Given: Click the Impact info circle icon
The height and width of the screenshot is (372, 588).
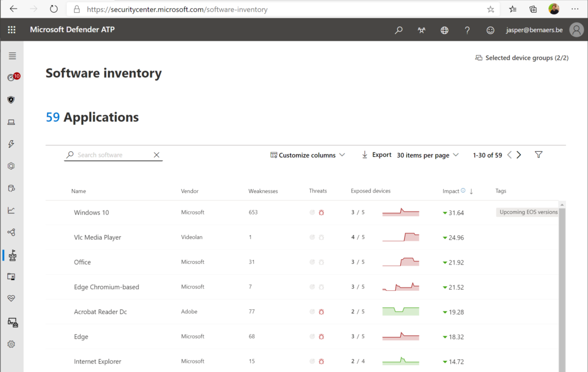Looking at the screenshot, I should (463, 190).
